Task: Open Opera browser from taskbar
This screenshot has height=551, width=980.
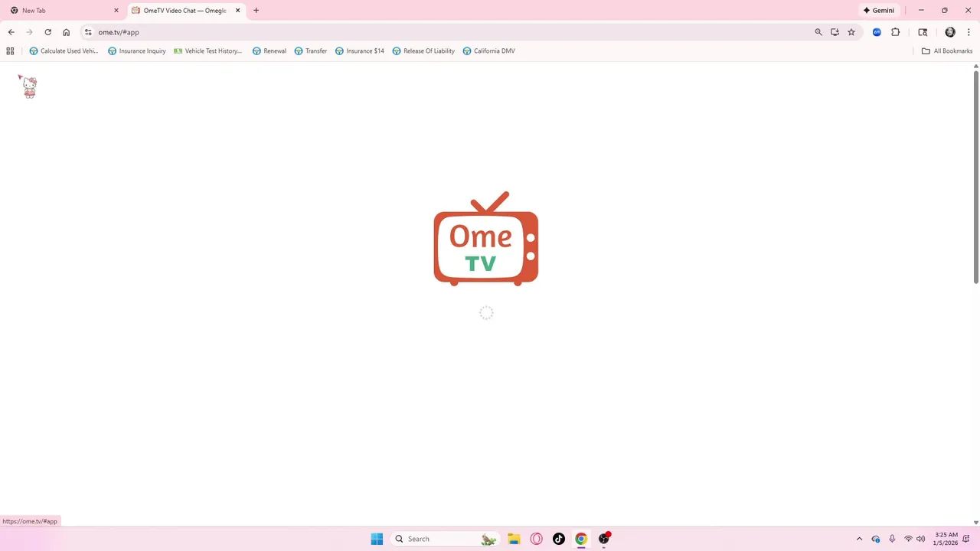Action: [x=536, y=539]
